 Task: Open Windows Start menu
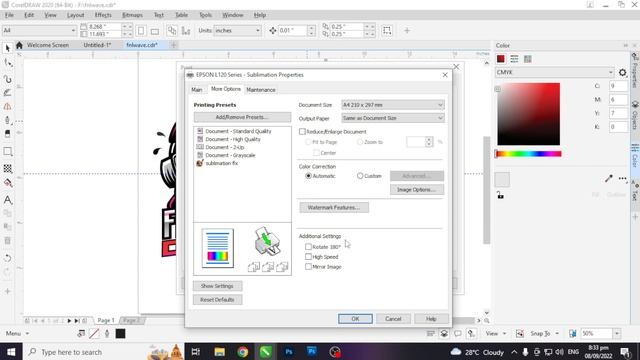11,352
